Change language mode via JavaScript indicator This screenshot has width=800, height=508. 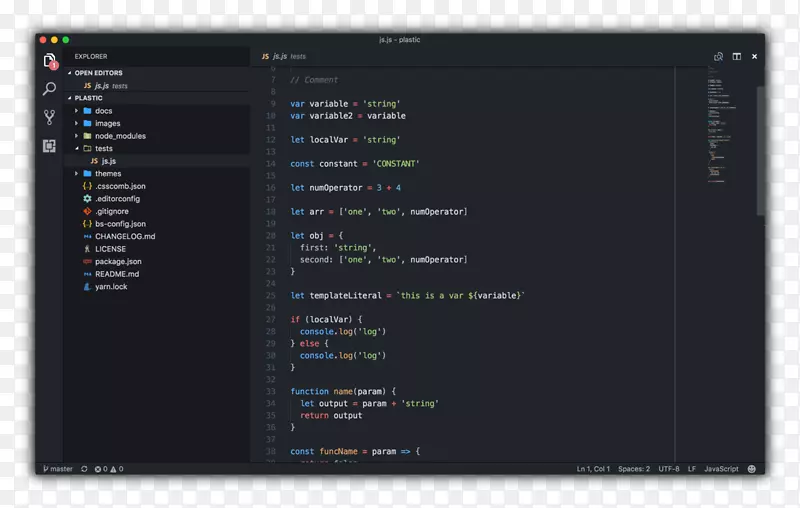click(721, 468)
